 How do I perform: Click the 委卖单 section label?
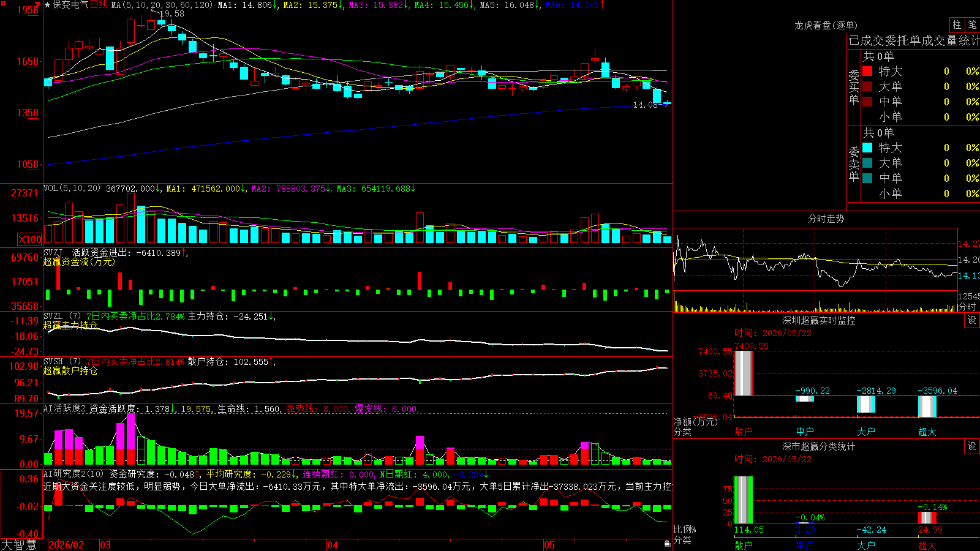(x=854, y=163)
